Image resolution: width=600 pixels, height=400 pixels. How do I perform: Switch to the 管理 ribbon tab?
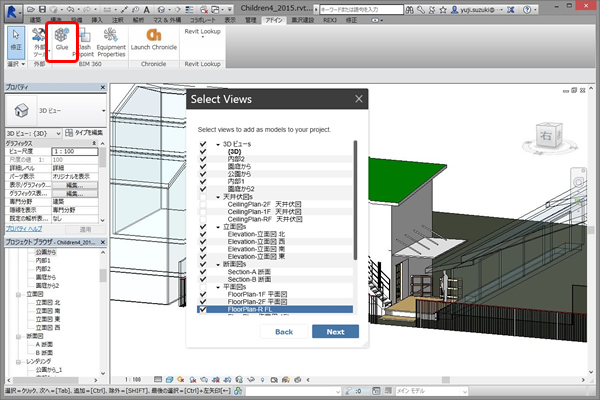click(x=251, y=20)
